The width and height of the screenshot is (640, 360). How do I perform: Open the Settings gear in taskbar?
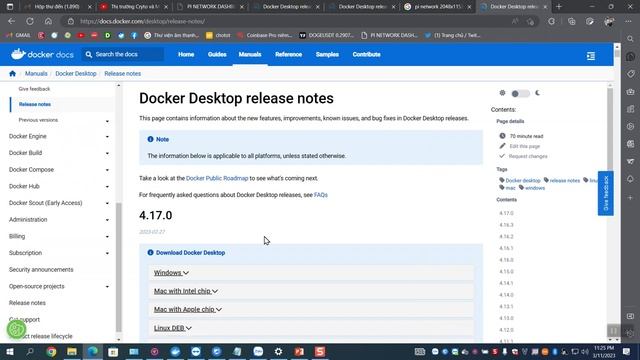(x=278, y=351)
